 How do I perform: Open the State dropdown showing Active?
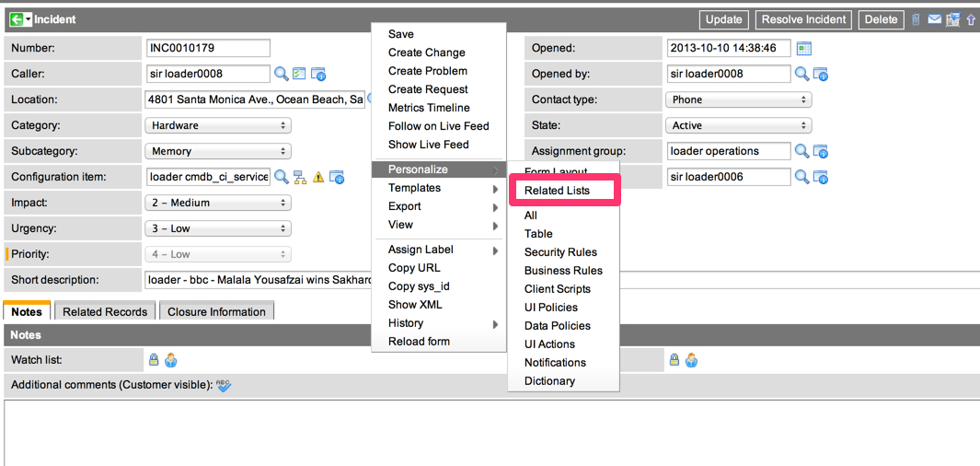(x=738, y=125)
